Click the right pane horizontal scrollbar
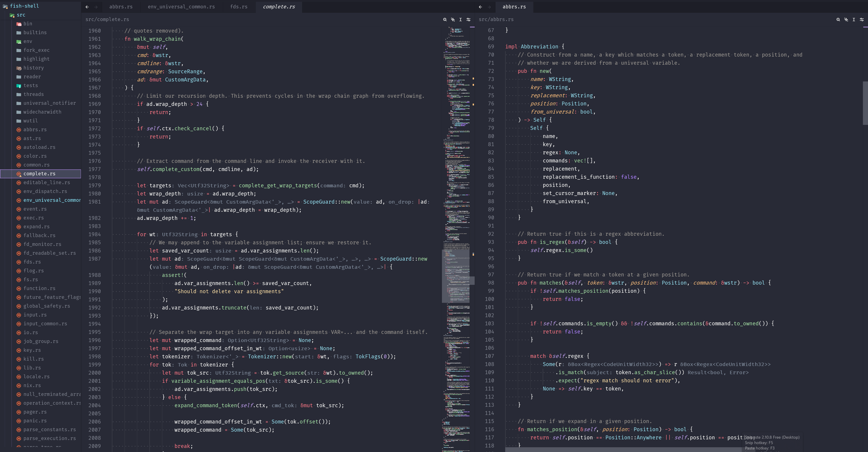The width and height of the screenshot is (868, 452). (x=623, y=450)
